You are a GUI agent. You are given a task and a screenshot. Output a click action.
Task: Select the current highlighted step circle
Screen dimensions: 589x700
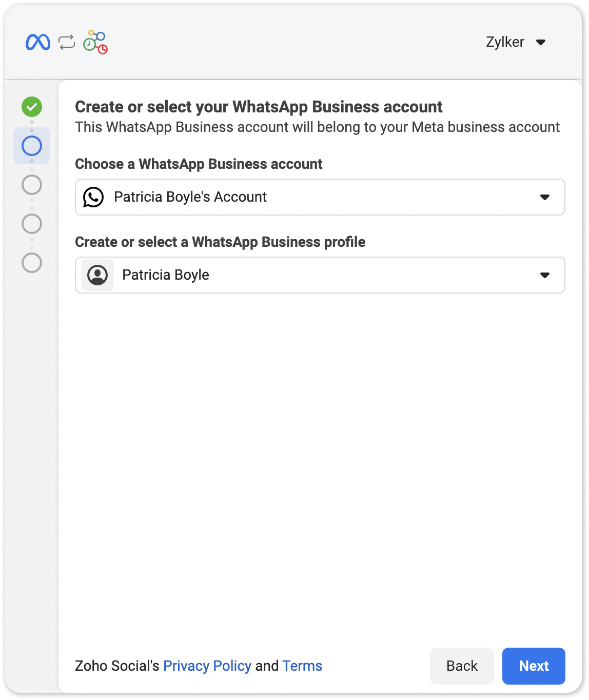pyautogui.click(x=32, y=146)
